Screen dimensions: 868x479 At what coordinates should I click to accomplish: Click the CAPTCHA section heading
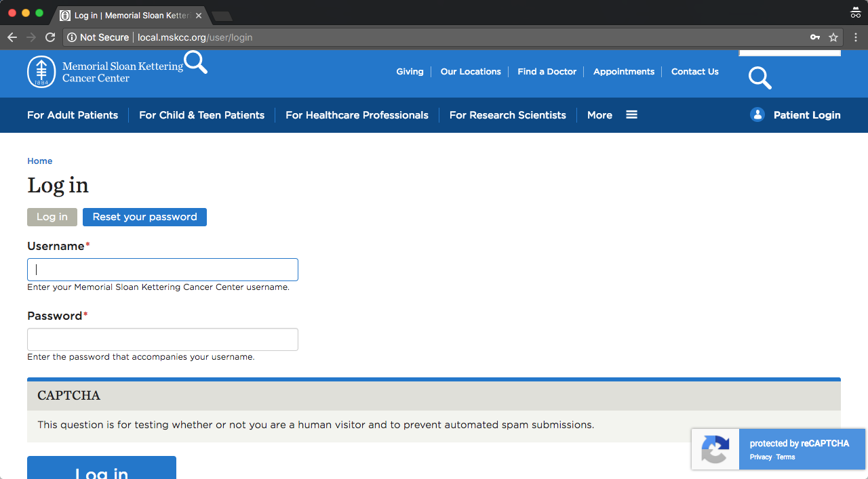tap(68, 396)
